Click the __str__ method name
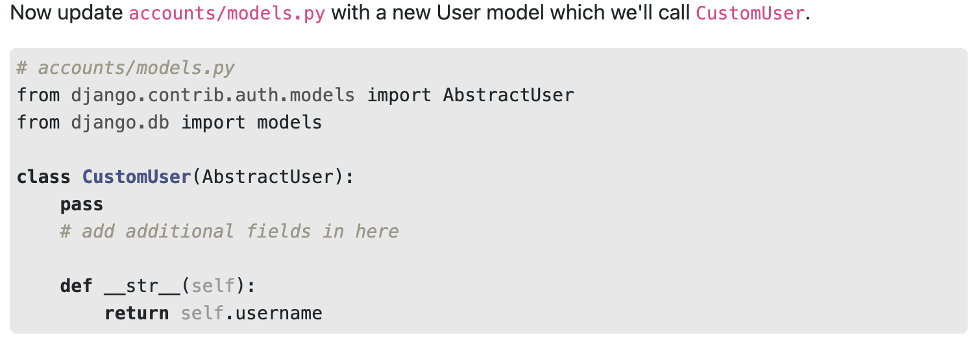 tap(141, 286)
